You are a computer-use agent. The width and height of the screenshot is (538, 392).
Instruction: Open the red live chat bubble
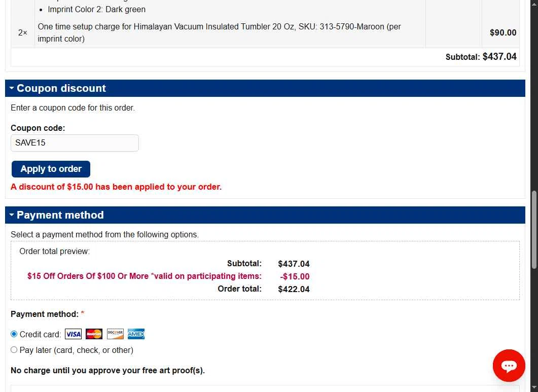[x=509, y=365]
